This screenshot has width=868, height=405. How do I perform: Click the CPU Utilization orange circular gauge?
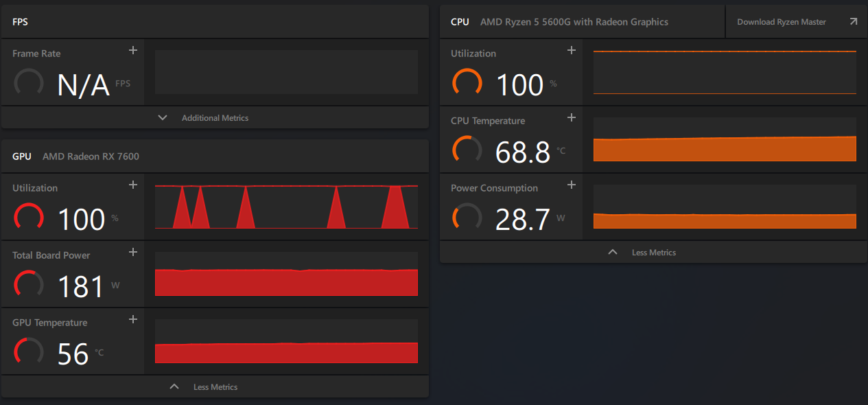pos(467,83)
